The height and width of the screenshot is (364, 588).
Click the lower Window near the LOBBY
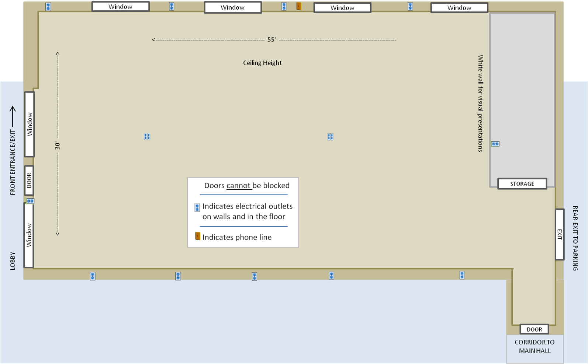pyautogui.click(x=29, y=235)
